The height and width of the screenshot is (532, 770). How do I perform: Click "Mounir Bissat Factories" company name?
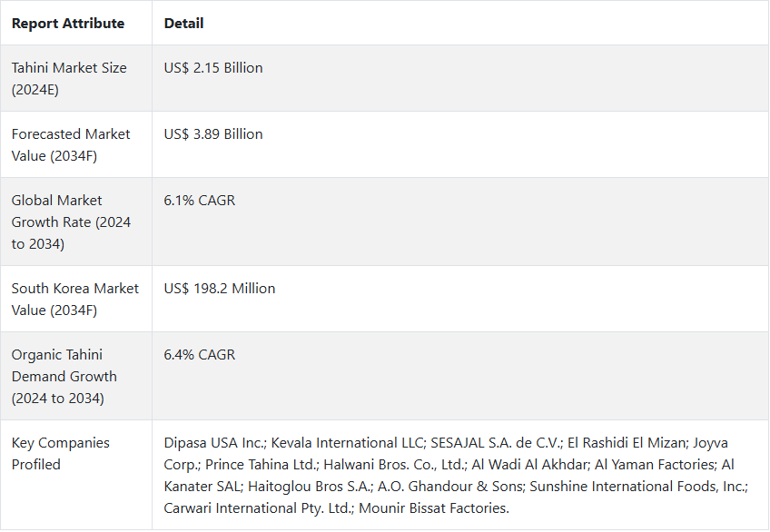coord(435,508)
